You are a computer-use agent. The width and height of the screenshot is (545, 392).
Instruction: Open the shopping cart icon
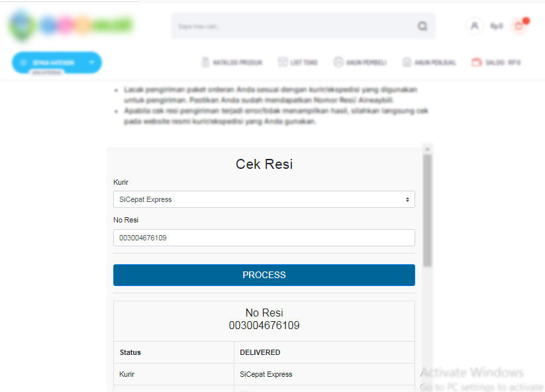(519, 26)
